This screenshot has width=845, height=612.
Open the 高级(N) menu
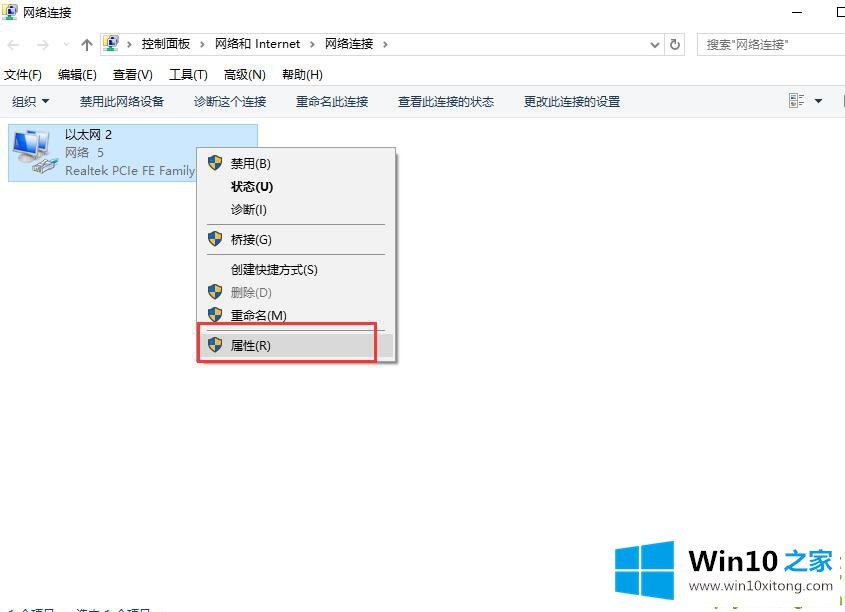[x=244, y=74]
